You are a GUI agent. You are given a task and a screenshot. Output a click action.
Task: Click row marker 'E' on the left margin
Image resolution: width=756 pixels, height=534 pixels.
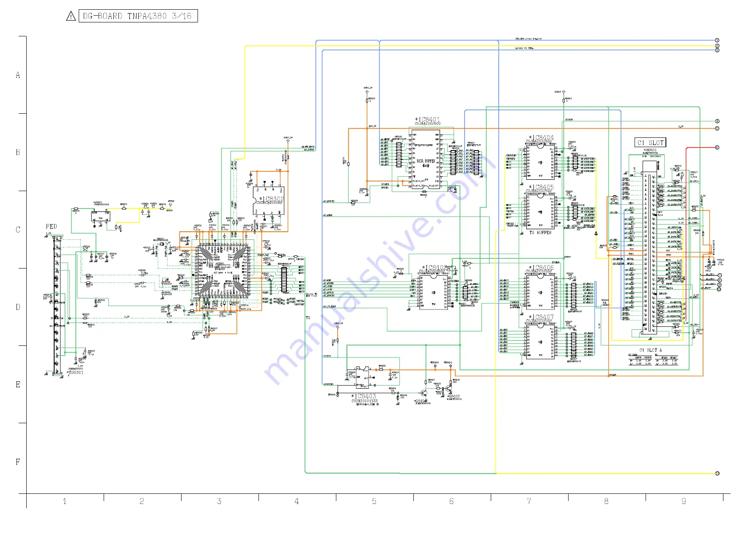click(18, 385)
